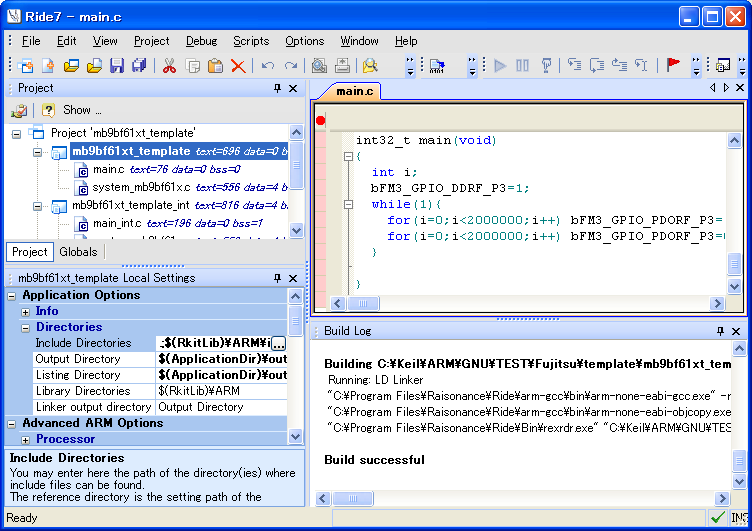
Task: Click the Print Preview icon
Action: tap(319, 65)
